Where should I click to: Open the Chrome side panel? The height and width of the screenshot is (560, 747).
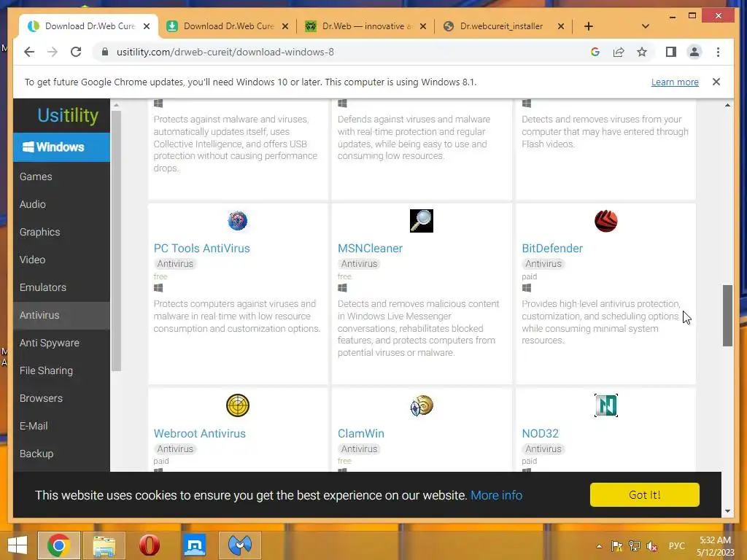(x=671, y=52)
